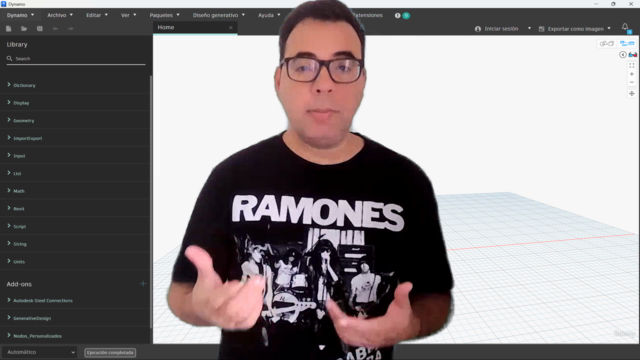
Task: Click the Pan cross-arrows icon
Action: pyautogui.click(x=632, y=93)
